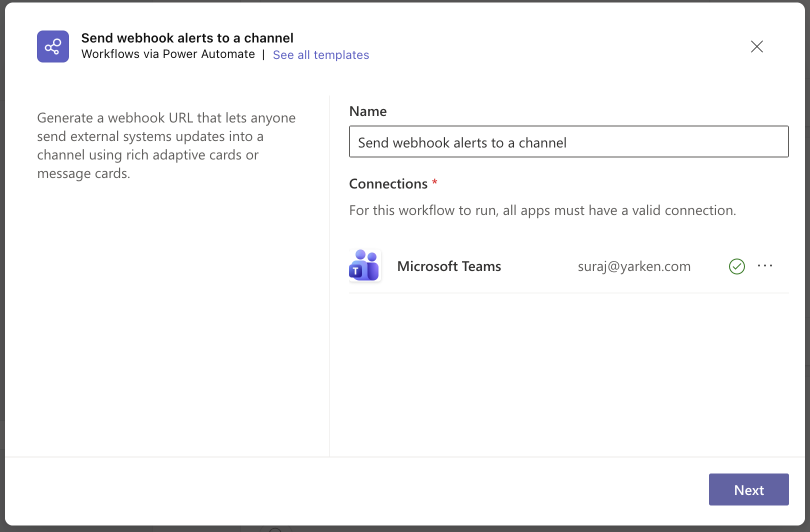This screenshot has width=810, height=532.
Task: Click the red required asterisk
Action: 434,182
